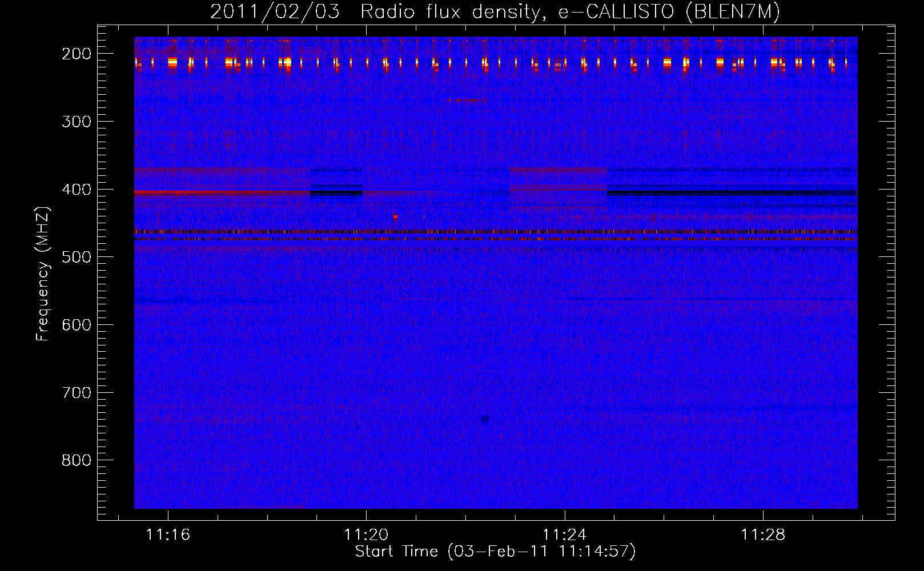
Task: Select the 600 frequency tick label
Action: coord(76,325)
